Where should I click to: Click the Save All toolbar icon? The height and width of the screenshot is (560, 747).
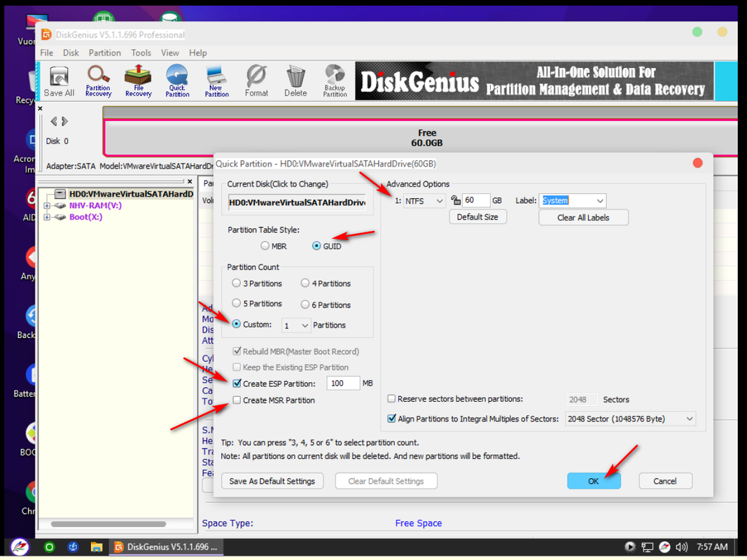59,81
